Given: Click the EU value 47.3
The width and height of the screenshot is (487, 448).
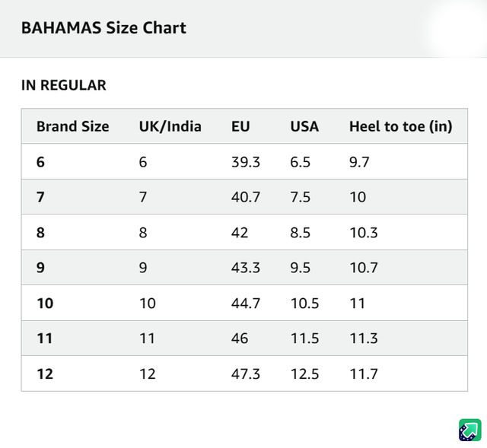Looking at the screenshot, I should pos(245,373).
